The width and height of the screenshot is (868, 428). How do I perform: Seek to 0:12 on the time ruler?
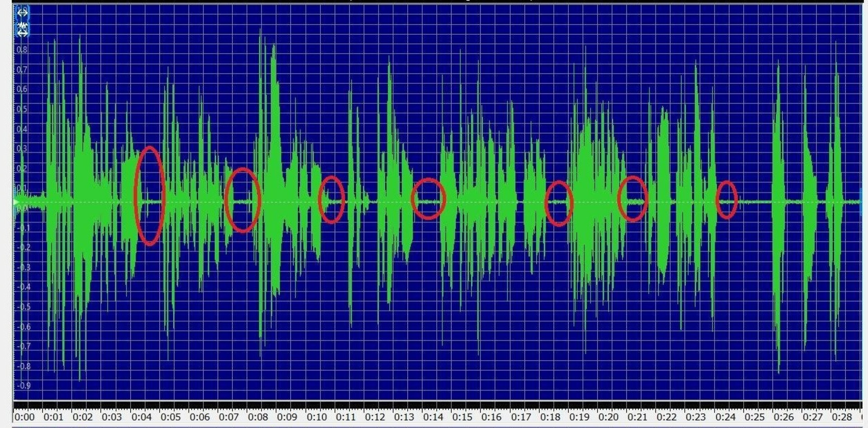(374, 417)
